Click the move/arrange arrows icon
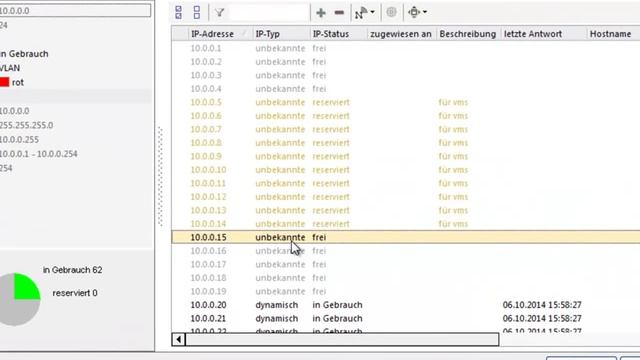This screenshot has height=360, width=640. click(x=414, y=12)
